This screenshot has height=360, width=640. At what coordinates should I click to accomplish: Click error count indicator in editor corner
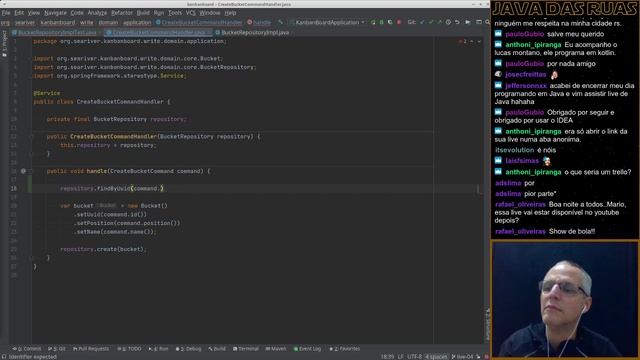(x=463, y=42)
